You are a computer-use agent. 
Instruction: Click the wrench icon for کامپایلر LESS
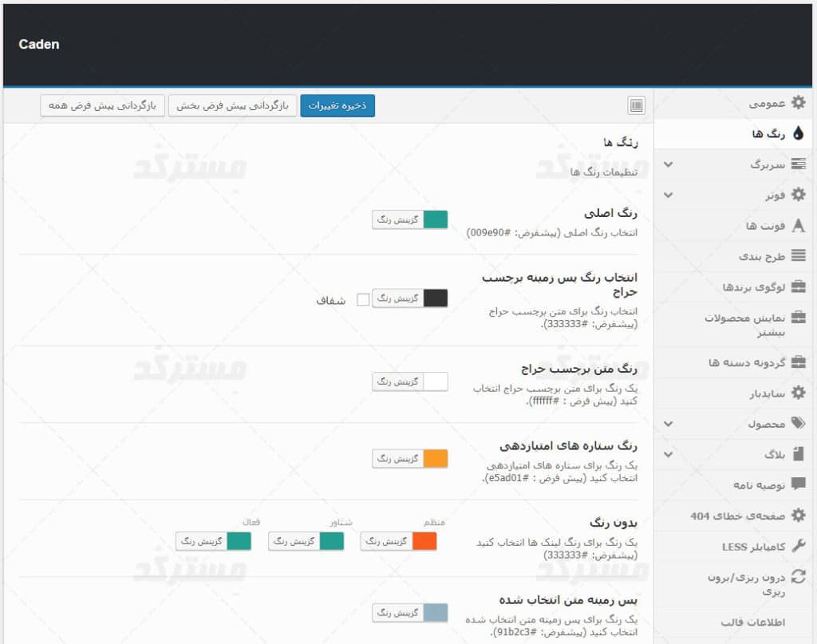(798, 546)
